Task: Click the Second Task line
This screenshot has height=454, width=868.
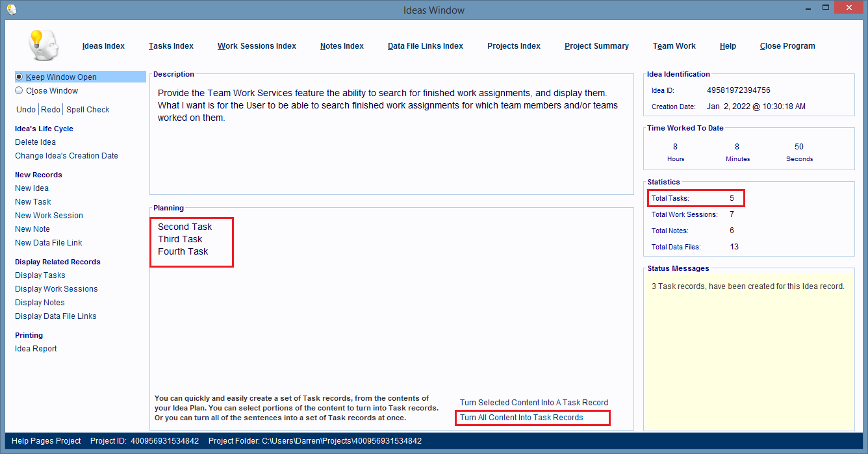Action: coord(185,227)
